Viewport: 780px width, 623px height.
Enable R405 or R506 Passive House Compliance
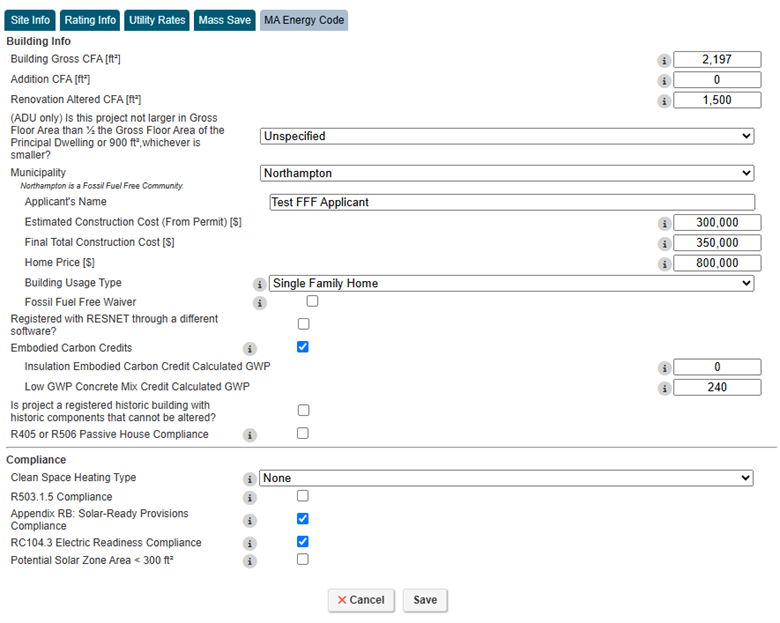click(302, 433)
